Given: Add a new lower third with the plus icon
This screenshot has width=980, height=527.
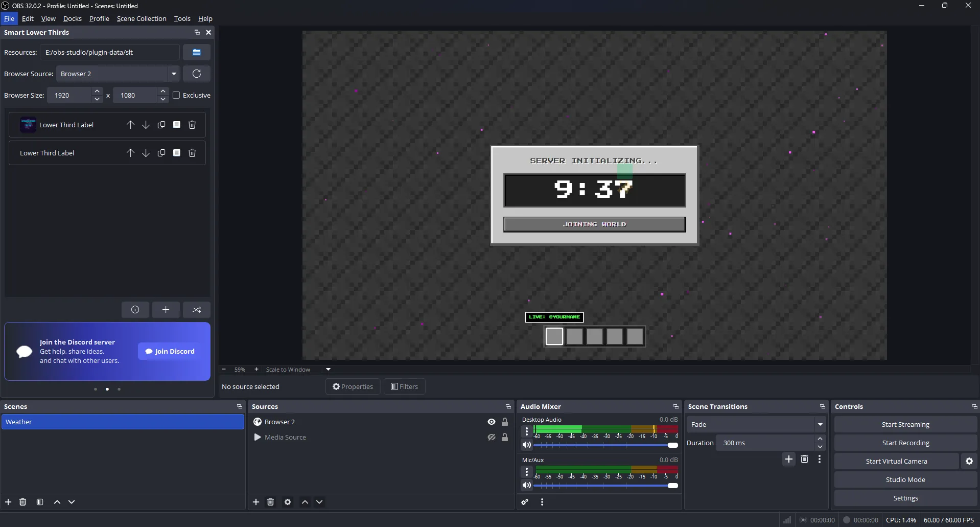Looking at the screenshot, I should [x=166, y=310].
